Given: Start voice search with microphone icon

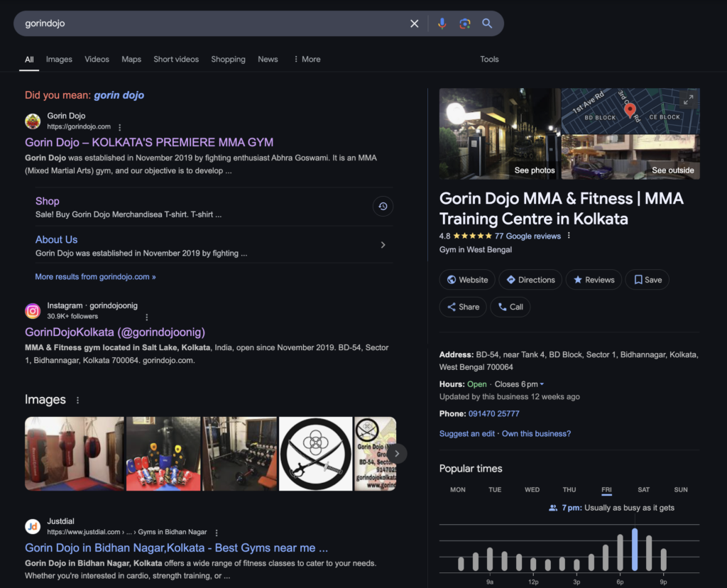Looking at the screenshot, I should point(442,23).
